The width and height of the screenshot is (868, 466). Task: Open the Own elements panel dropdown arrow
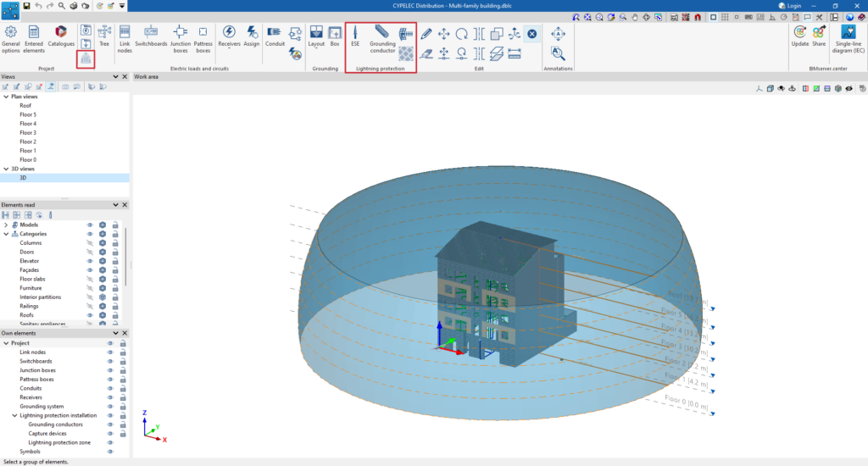[x=115, y=333]
